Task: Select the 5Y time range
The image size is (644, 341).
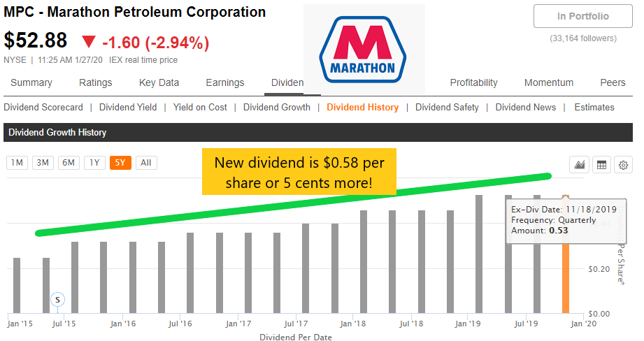Action: [x=120, y=163]
